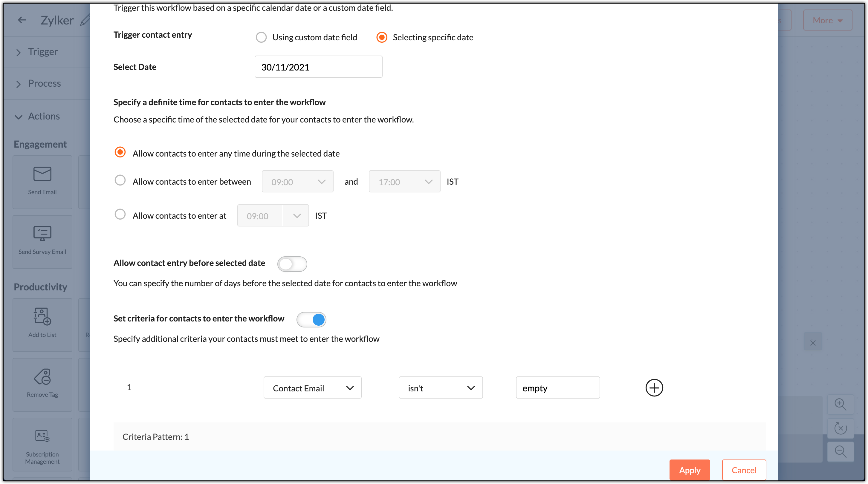The height and width of the screenshot is (484, 868).
Task: Click the back arrow next to Zylker
Action: pyautogui.click(x=22, y=20)
